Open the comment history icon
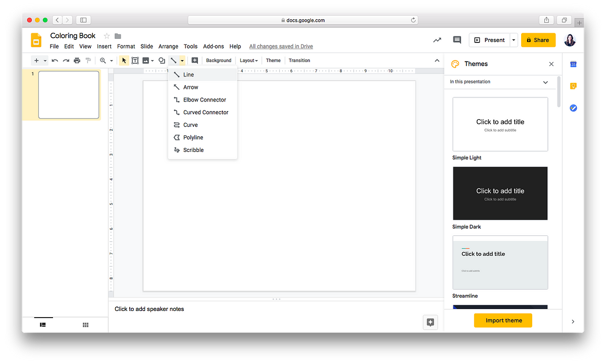This screenshot has height=364, width=606. [x=457, y=40]
